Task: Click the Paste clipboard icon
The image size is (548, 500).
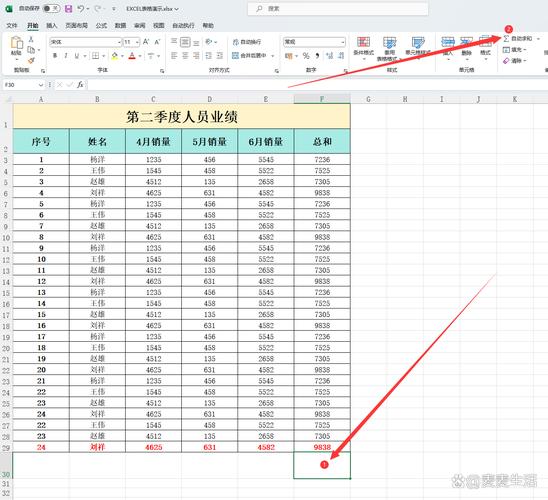Action: (x=16, y=43)
